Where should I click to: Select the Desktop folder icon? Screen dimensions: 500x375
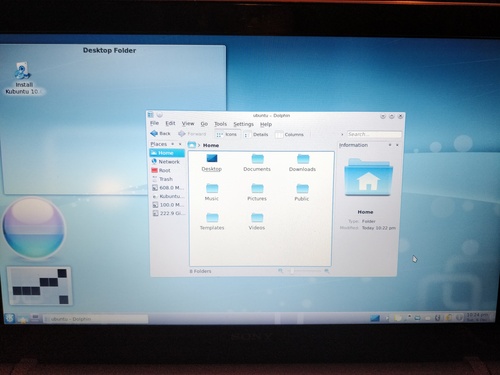[x=212, y=162]
